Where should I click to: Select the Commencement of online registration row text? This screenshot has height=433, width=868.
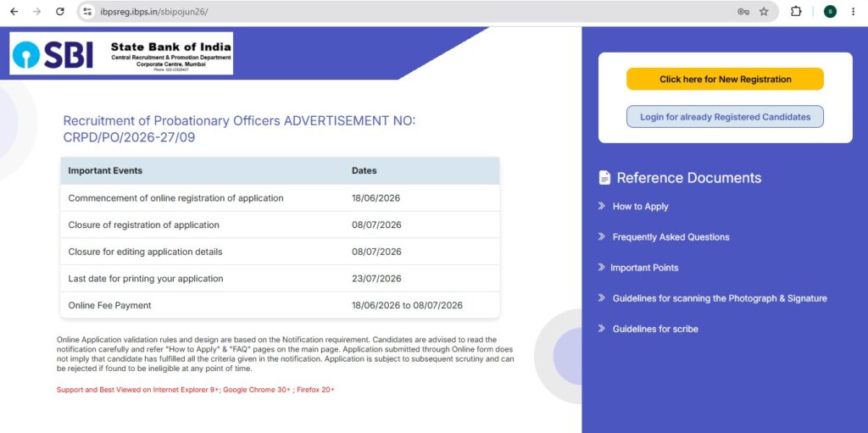[176, 197]
